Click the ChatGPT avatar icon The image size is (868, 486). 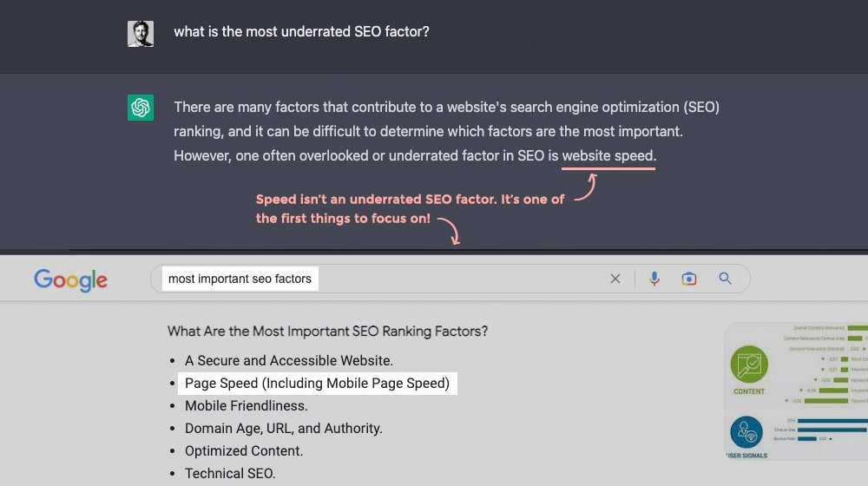[141, 108]
